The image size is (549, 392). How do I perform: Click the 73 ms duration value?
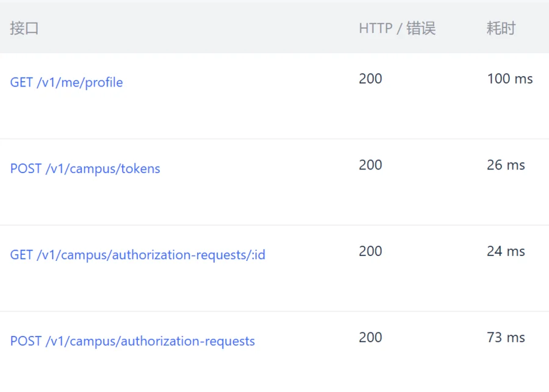pos(506,337)
